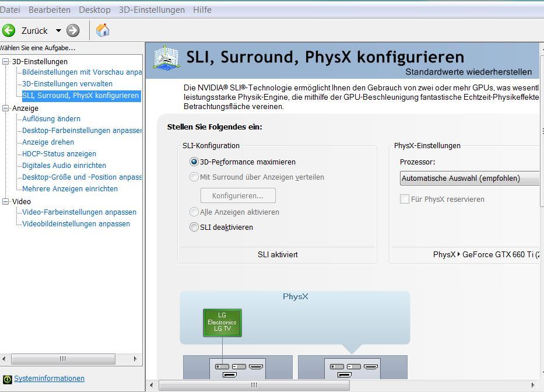
Task: Click the task tree horizontal scrollbar thumb
Action: tap(63, 359)
